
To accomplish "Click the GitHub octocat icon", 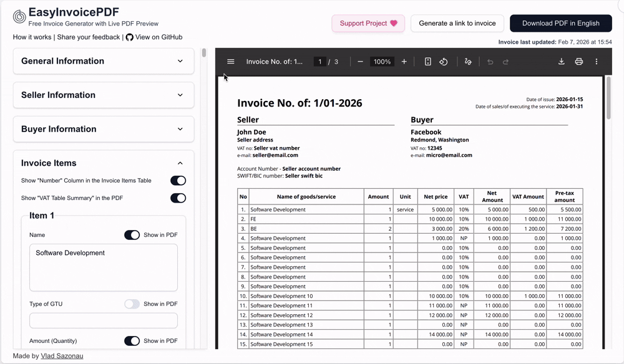I will point(129,37).
